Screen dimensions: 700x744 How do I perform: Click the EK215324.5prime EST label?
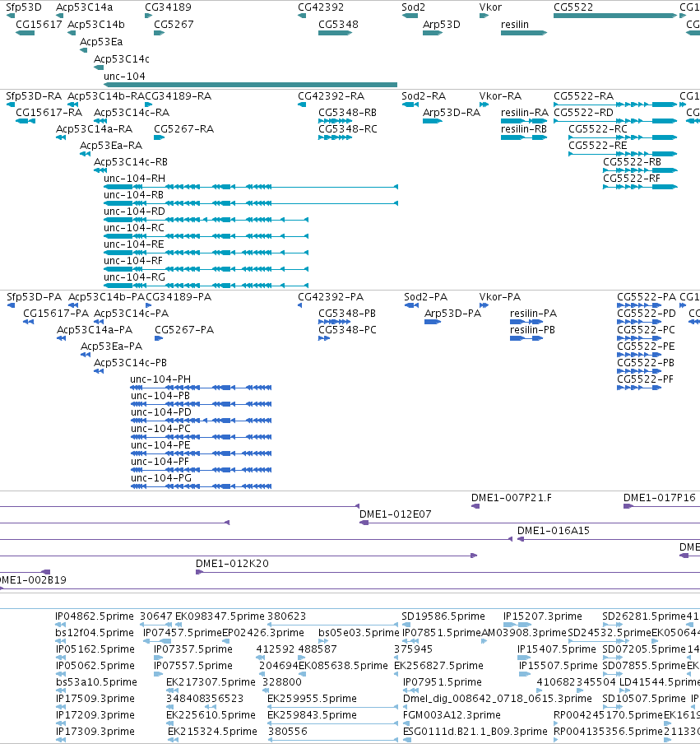(x=212, y=731)
